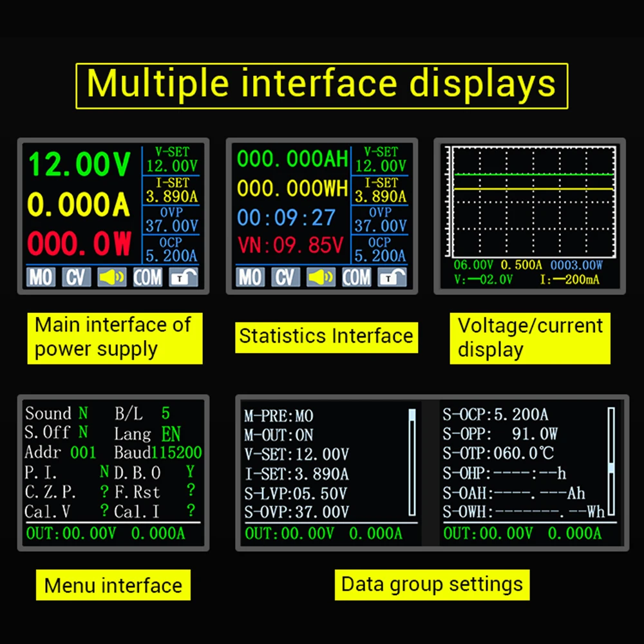Toggle the S.Off setting value N
This screenshot has width=644, height=644.
(83, 431)
